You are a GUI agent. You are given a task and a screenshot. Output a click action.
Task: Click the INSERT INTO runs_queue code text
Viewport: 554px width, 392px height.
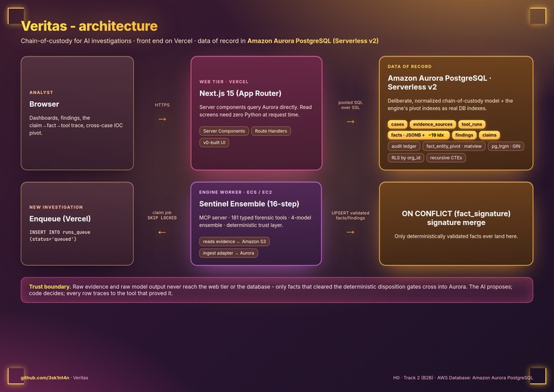pos(60,235)
